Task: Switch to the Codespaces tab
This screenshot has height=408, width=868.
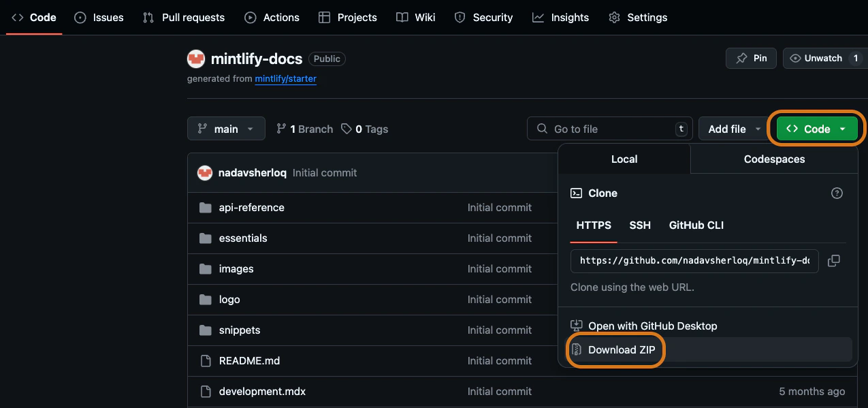Action: click(x=774, y=159)
